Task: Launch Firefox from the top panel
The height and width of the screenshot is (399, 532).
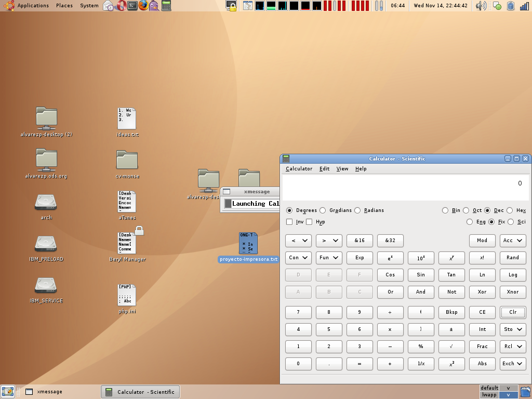Action: click(143, 6)
